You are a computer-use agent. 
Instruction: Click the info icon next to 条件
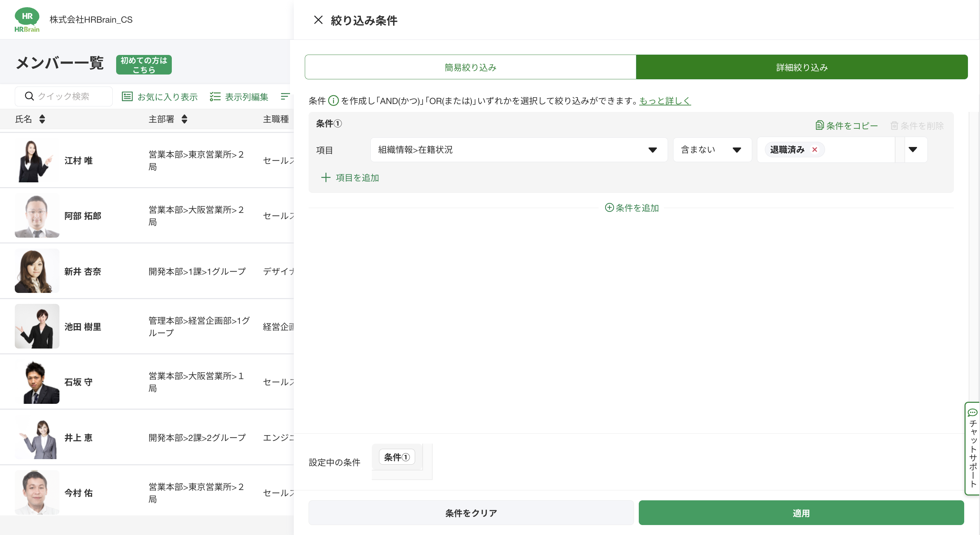pyautogui.click(x=333, y=101)
